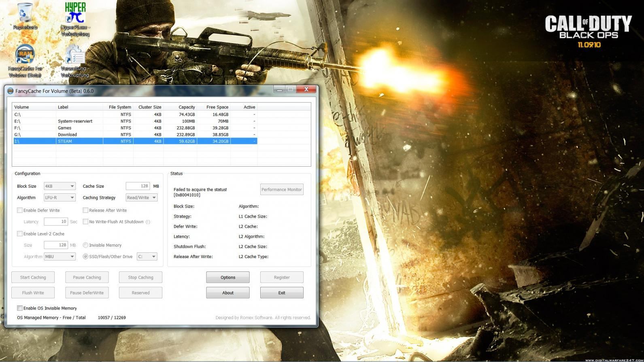Click the Exit button
The image size is (644, 362).
coord(282,293)
